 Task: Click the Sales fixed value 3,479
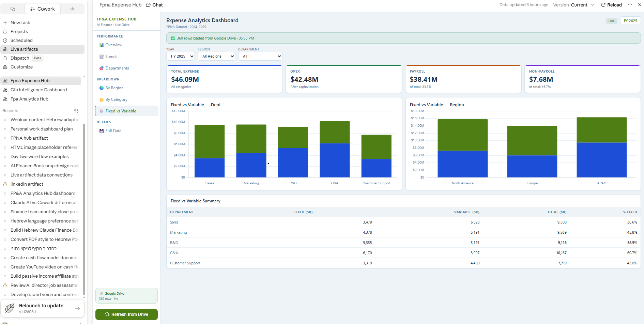pos(367,222)
